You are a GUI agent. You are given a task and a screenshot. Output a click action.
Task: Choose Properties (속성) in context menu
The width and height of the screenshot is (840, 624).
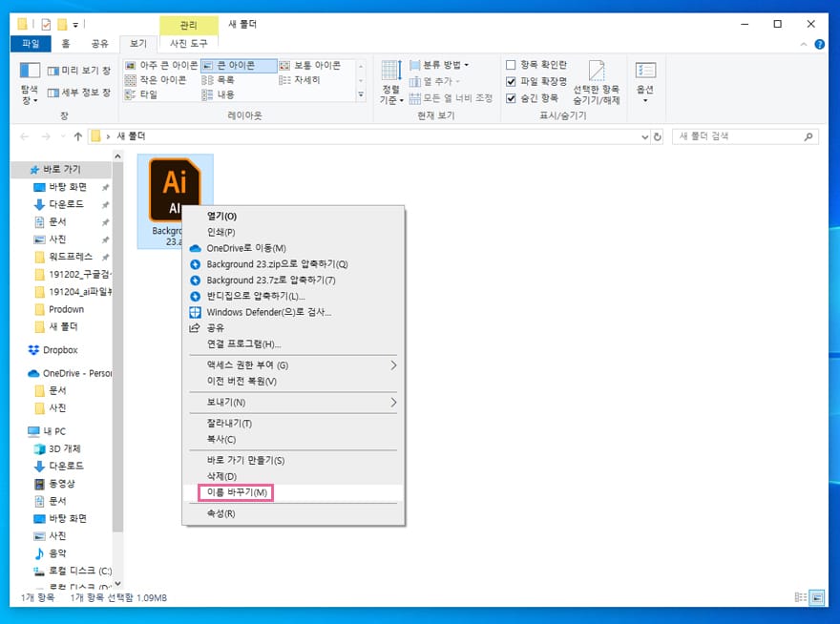click(294, 513)
